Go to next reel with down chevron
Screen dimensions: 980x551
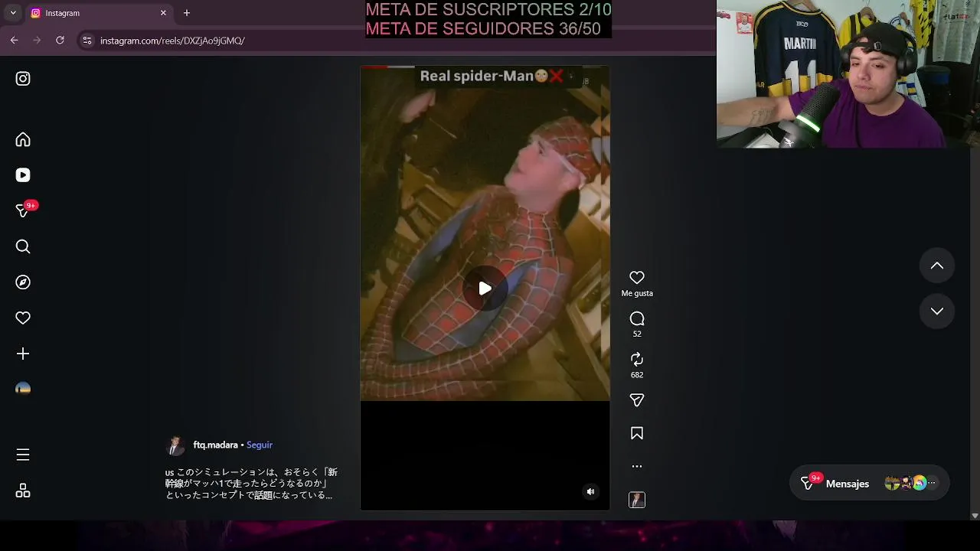tap(937, 311)
